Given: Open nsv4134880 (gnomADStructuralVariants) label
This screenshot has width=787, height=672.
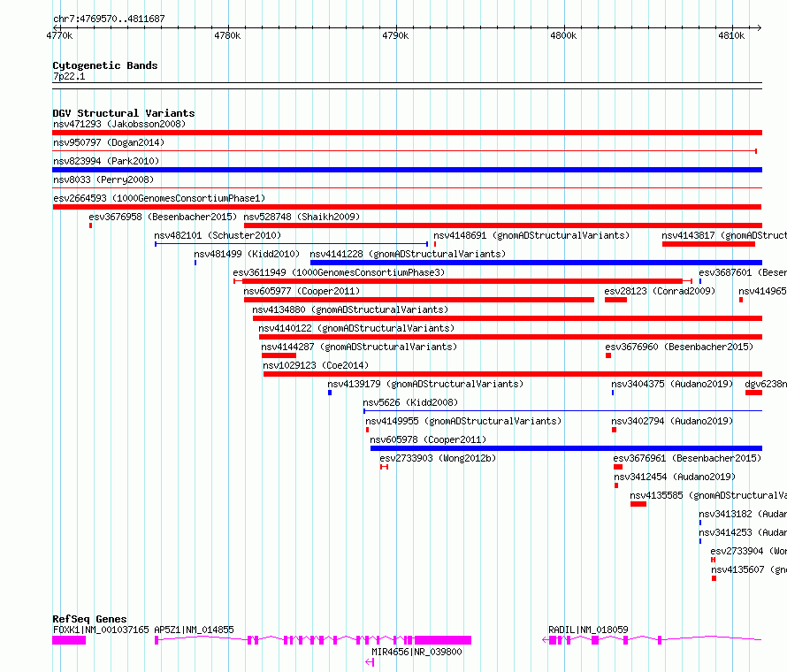Looking at the screenshot, I should coord(350,309).
